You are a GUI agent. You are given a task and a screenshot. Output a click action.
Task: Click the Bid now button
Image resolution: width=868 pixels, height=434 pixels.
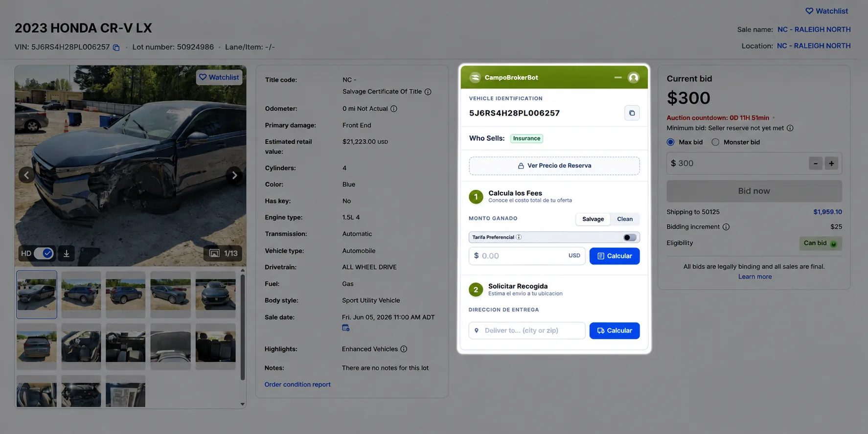tap(754, 191)
